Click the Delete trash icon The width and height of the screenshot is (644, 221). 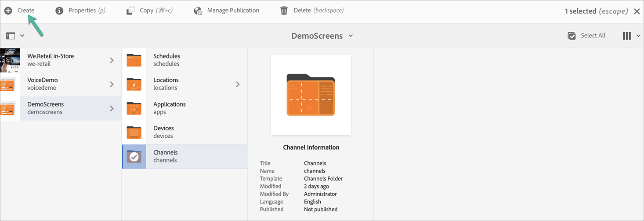click(x=284, y=11)
